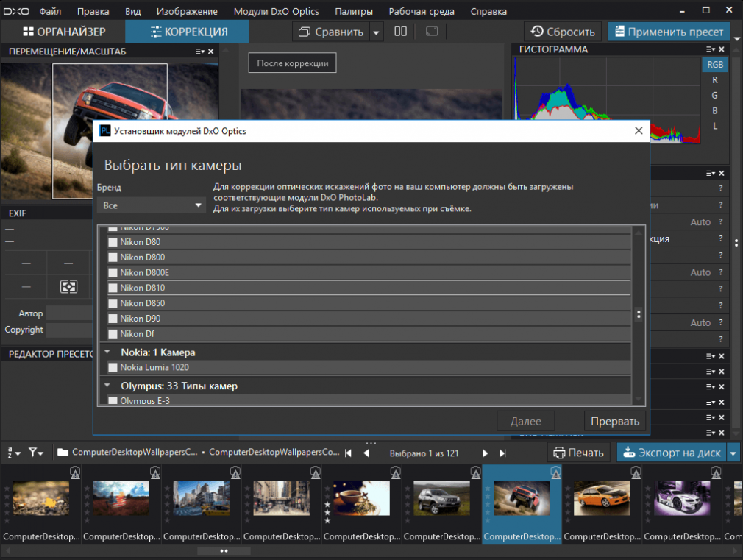The image size is (743, 560).
Task: Open the Рабочая среда menu
Action: click(422, 11)
